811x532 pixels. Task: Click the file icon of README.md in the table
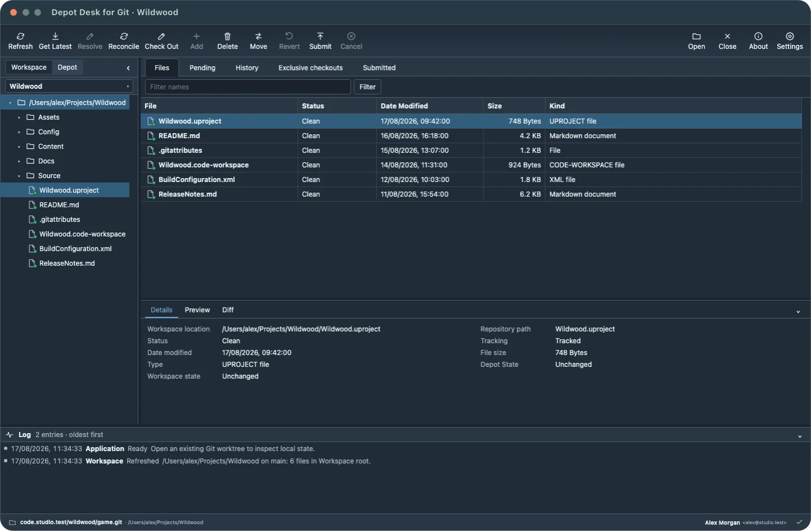[x=151, y=136]
